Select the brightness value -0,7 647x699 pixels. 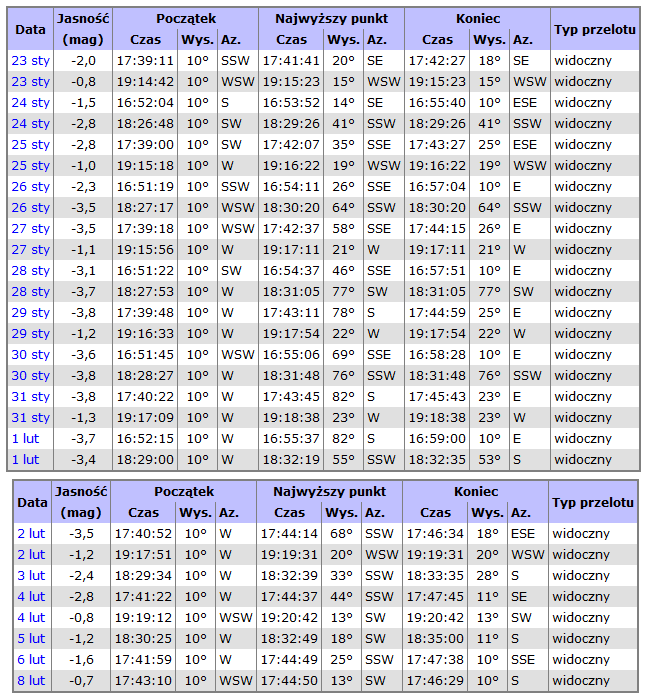(x=81, y=680)
